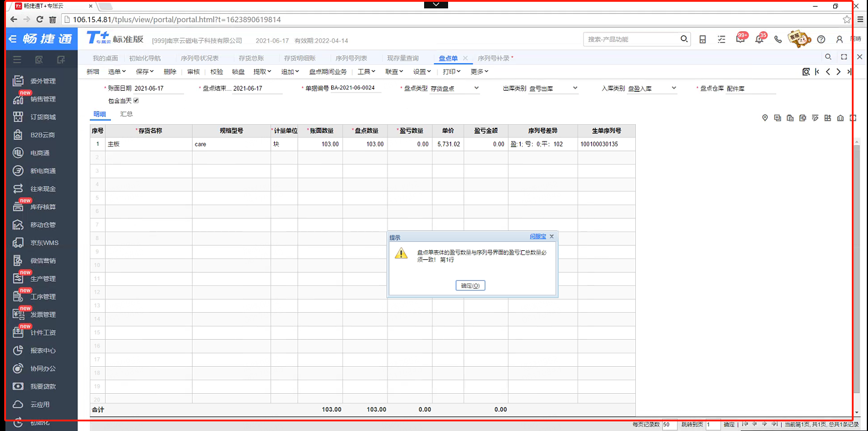Screen dimensions: 868x431
Task: Go to first record arrow
Action: (x=817, y=71)
